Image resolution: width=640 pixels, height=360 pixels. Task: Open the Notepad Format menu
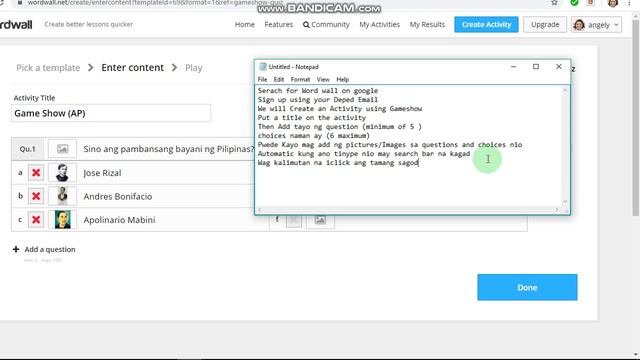point(300,79)
